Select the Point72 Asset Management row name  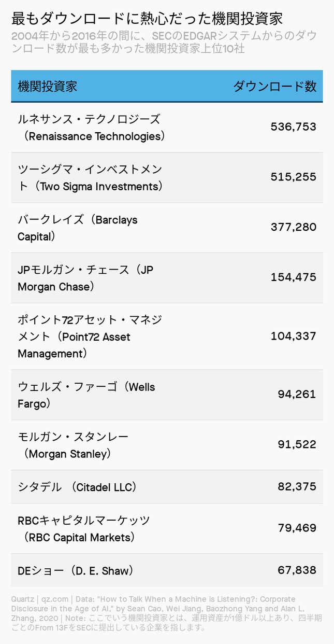tap(90, 337)
